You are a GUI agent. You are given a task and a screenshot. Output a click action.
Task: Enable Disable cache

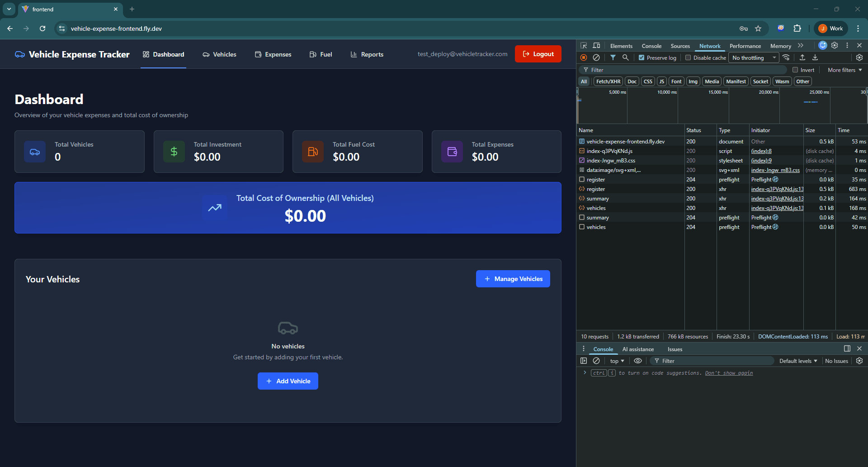(x=688, y=57)
